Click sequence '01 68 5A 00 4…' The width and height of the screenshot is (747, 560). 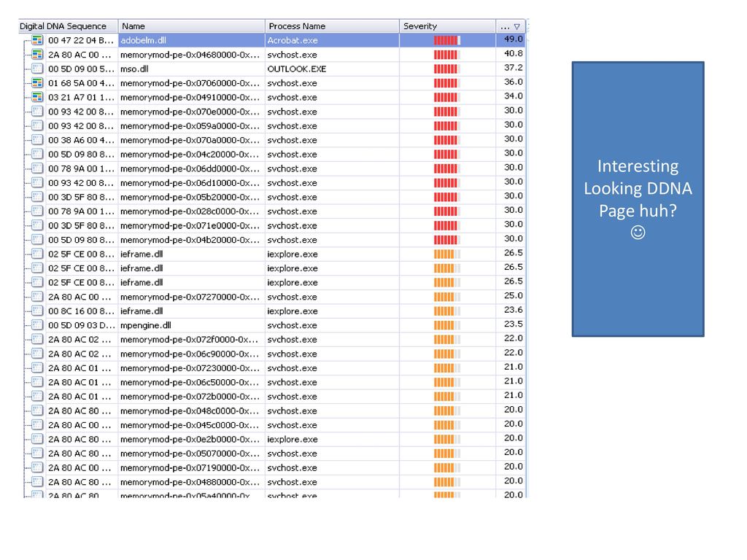pos(81,83)
